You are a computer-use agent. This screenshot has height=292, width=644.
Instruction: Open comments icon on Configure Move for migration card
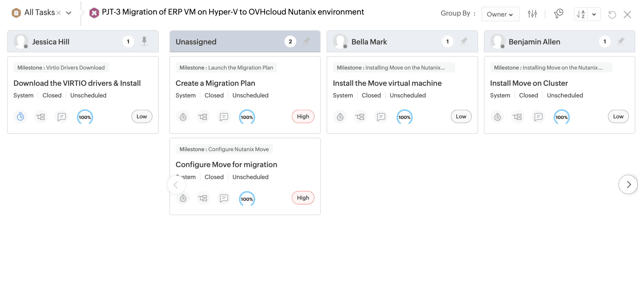tap(224, 198)
